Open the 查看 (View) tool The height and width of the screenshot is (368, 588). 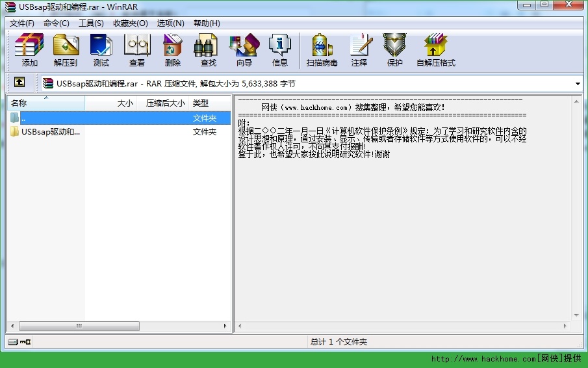137,50
